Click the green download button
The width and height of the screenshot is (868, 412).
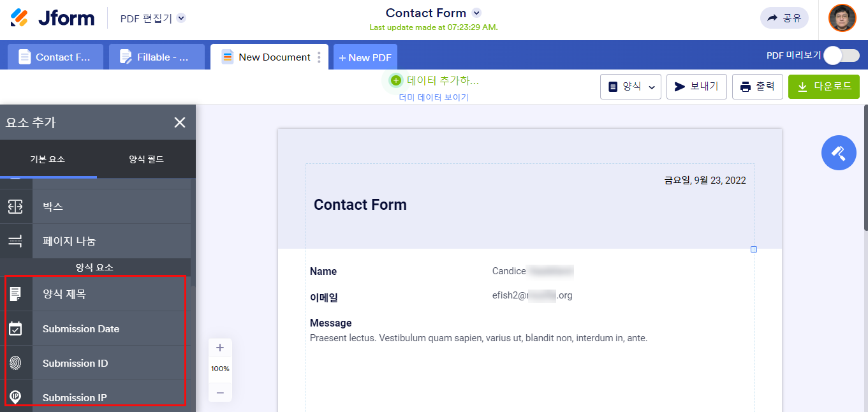(x=823, y=87)
